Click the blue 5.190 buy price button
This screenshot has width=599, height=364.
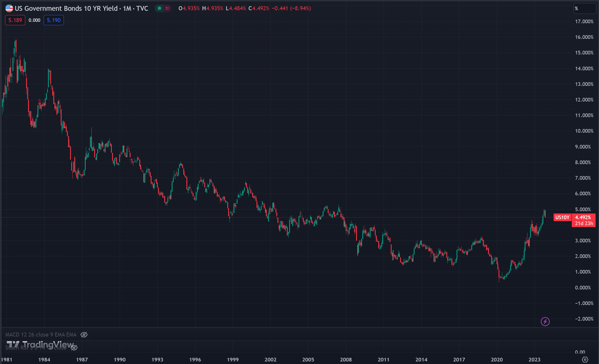click(54, 20)
